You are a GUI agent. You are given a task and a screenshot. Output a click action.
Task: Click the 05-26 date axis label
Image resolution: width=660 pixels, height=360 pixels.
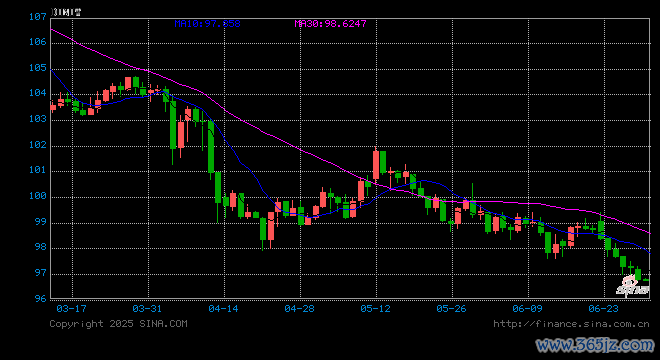pyautogui.click(x=451, y=309)
